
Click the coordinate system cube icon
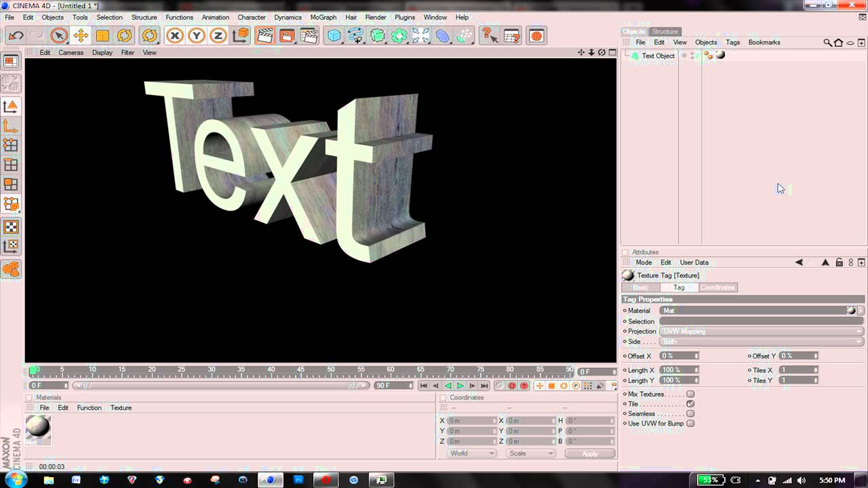[240, 36]
